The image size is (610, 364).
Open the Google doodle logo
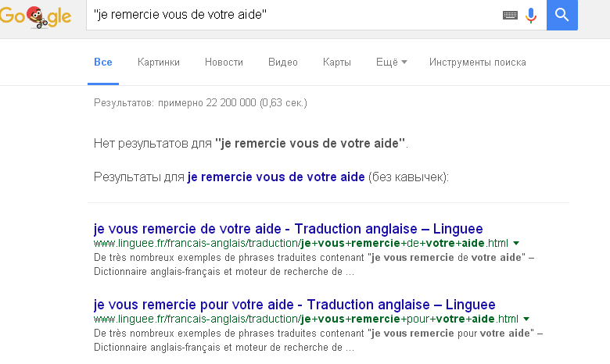[x=35, y=16]
